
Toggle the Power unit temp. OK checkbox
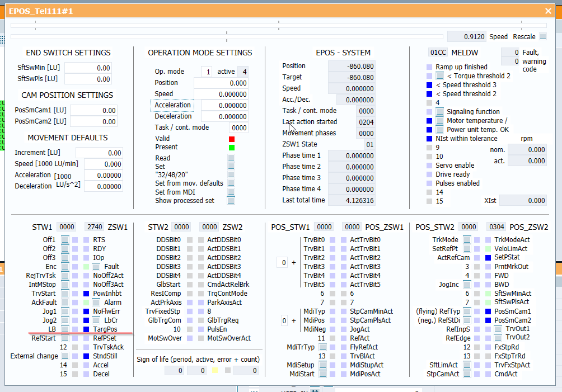[439, 130]
